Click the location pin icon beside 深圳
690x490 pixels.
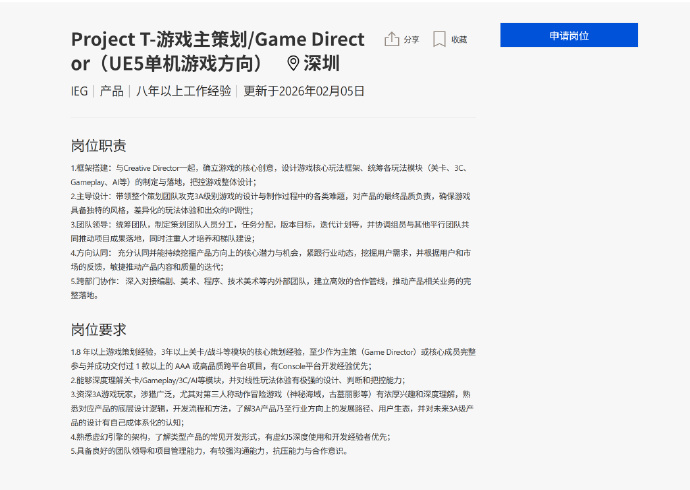(x=292, y=64)
